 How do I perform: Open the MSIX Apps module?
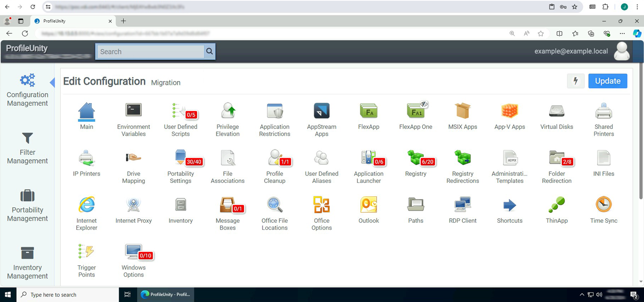463,111
